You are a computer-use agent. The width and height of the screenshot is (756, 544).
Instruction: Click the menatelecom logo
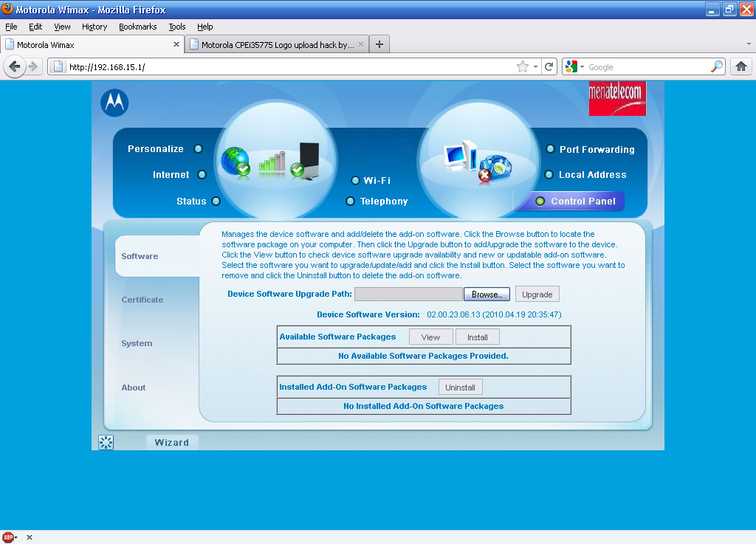click(x=617, y=98)
